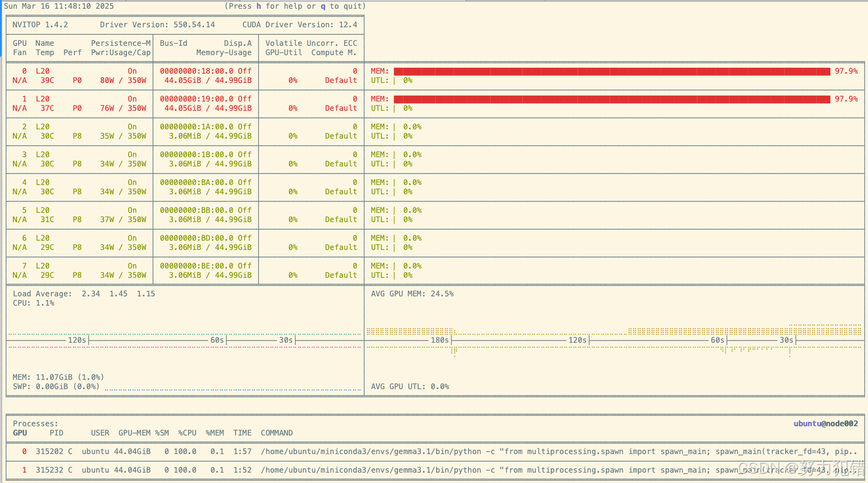Click the 97.9% value for GPU 0
This screenshot has width=868, height=483.
click(846, 71)
